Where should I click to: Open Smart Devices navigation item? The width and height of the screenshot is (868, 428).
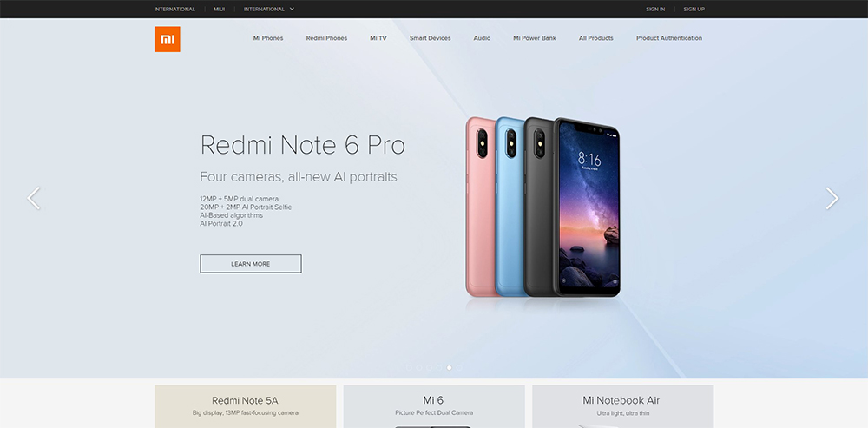431,38
